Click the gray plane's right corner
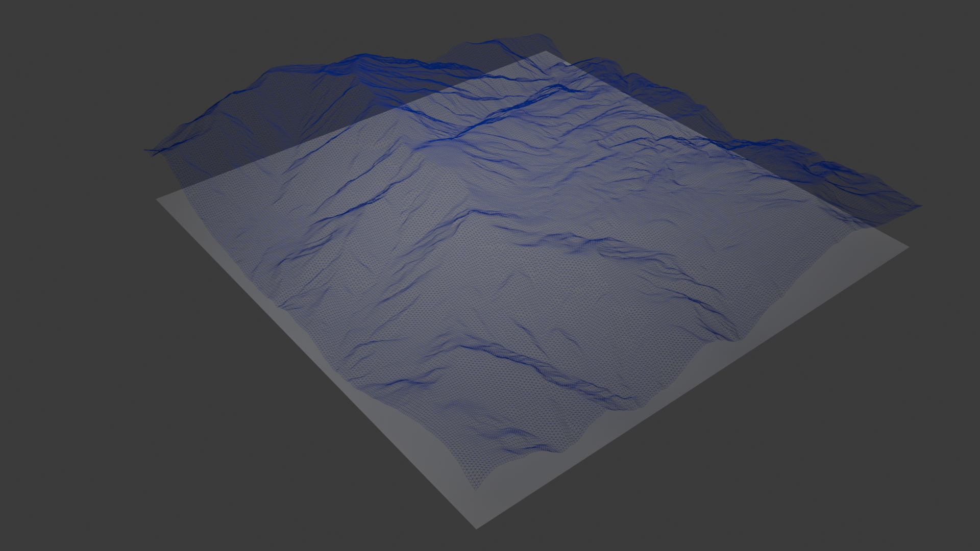The width and height of the screenshot is (980, 551). point(908,247)
